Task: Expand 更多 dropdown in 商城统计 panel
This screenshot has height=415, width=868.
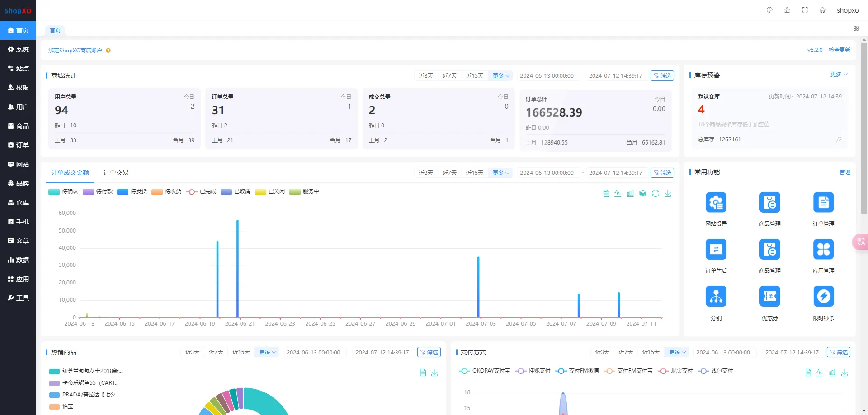Action: click(x=501, y=76)
